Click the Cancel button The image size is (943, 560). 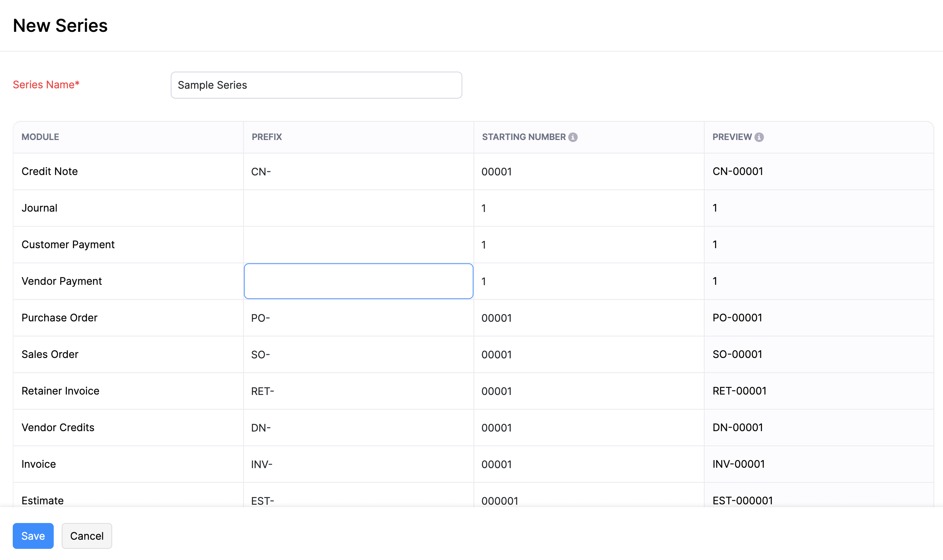click(86, 536)
